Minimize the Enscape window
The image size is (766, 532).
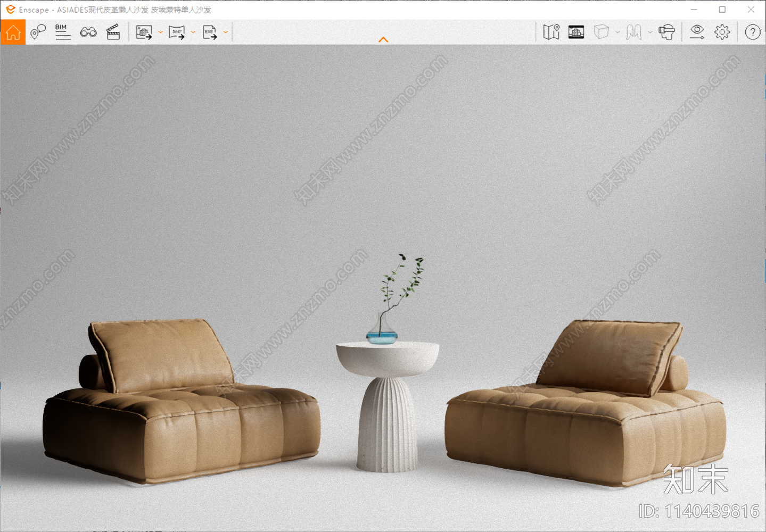point(694,10)
